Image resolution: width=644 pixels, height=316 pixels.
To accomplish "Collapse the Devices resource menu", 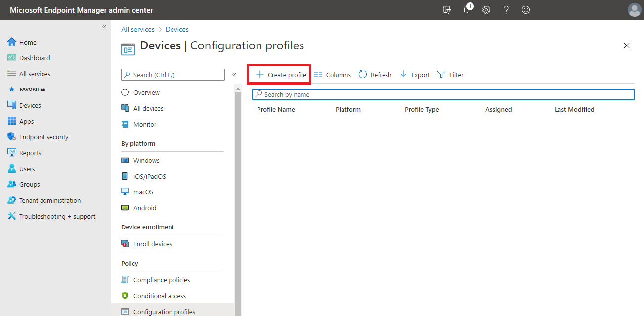I will click(234, 75).
